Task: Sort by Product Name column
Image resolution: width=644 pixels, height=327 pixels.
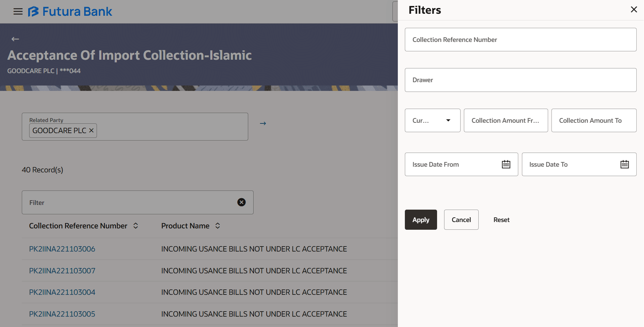Action: coord(218,226)
